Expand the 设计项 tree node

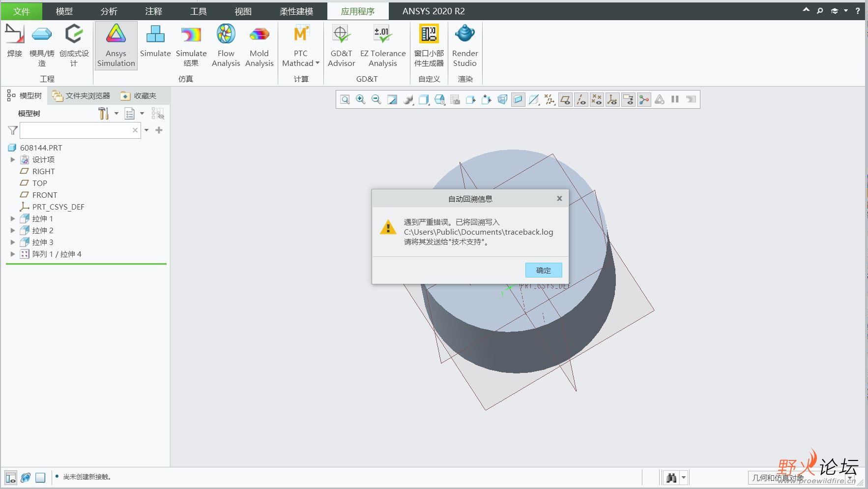point(13,159)
